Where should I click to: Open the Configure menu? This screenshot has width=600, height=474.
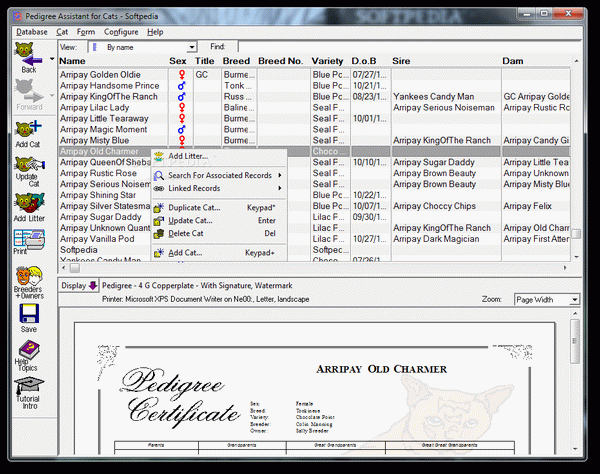point(121,32)
